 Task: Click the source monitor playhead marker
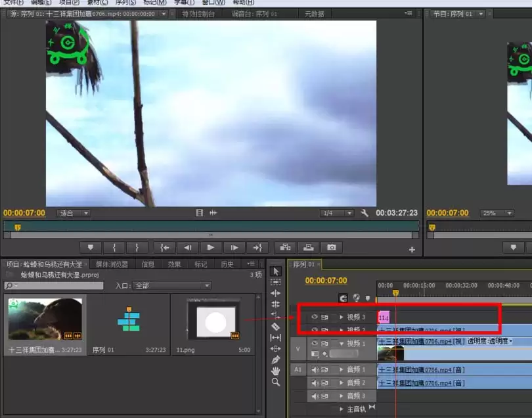pyautogui.click(x=18, y=227)
